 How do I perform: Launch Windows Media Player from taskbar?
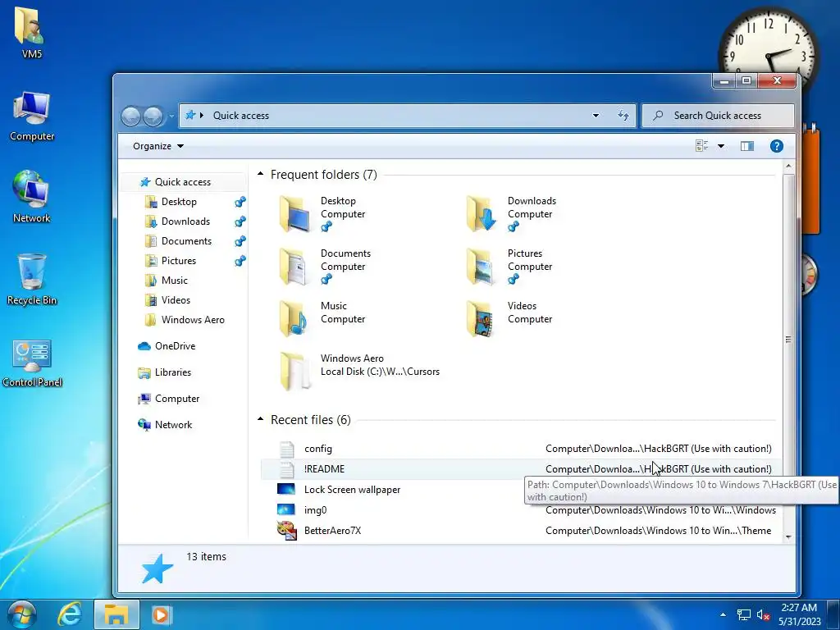coord(162,614)
